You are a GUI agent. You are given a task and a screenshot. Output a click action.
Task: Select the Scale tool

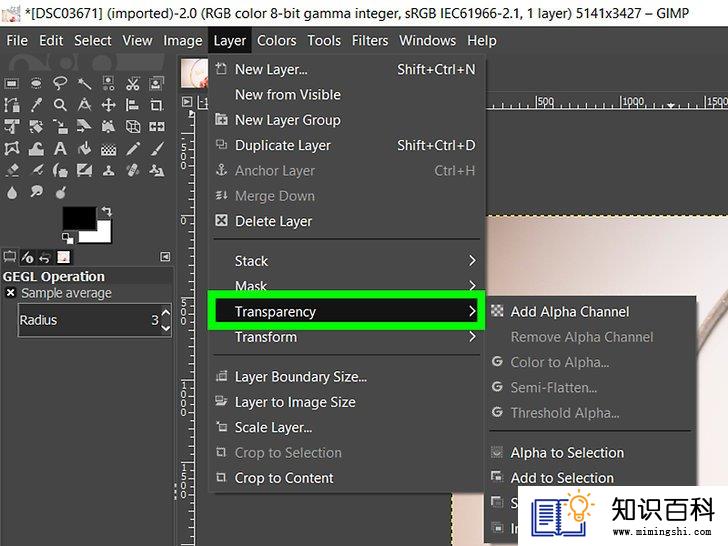pos(60,126)
